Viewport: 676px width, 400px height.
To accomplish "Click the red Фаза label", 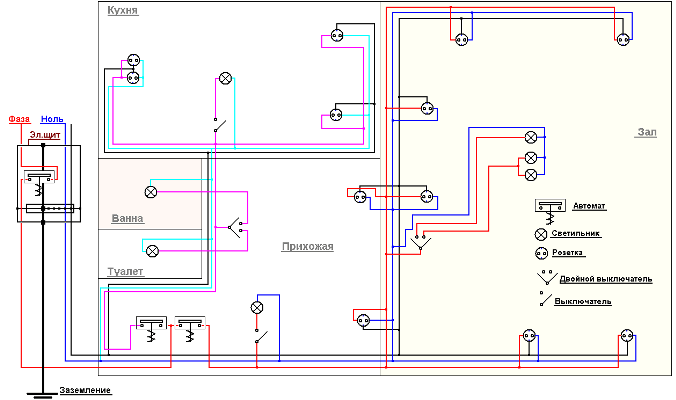I will click(19, 118).
